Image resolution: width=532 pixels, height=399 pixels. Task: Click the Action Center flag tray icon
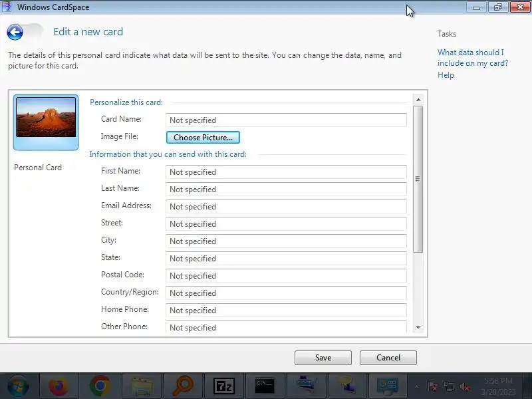pos(433,386)
